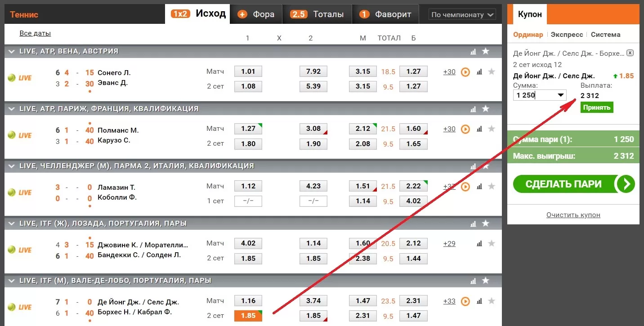Open statistics icon for Polmans vs Caruso match

(x=479, y=129)
